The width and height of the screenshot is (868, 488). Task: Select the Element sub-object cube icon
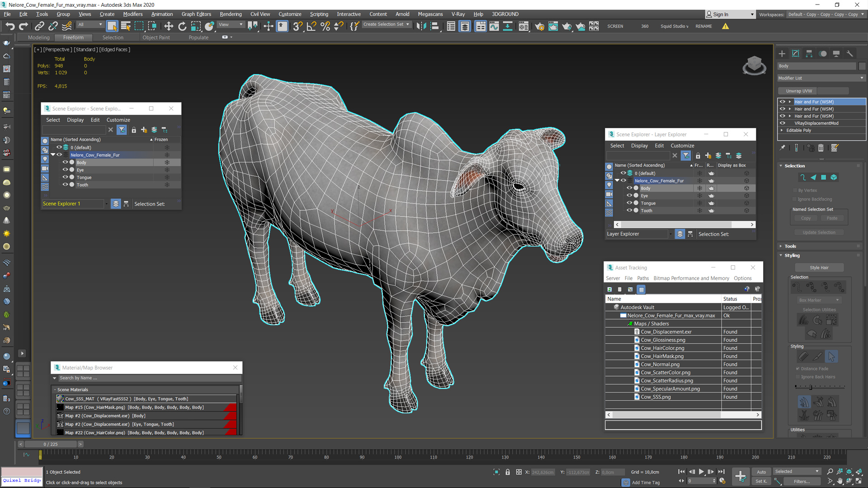(834, 178)
